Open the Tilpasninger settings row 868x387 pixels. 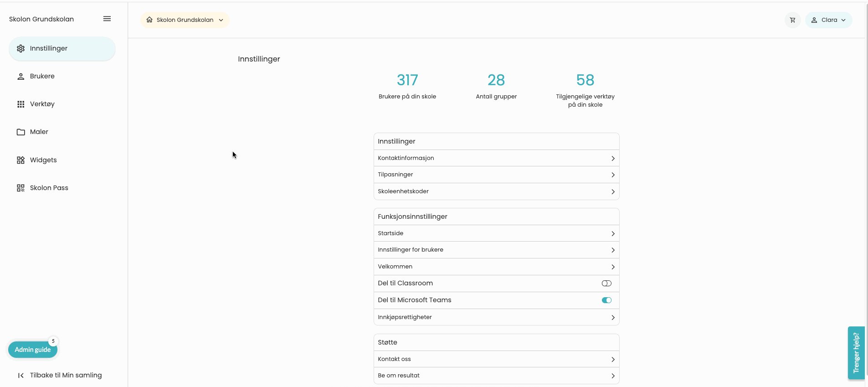pyautogui.click(x=496, y=175)
